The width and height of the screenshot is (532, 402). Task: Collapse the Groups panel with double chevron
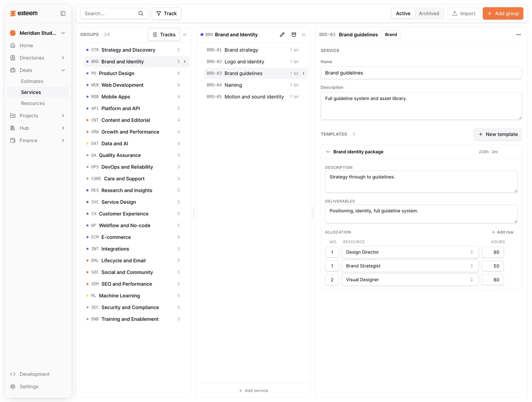(x=185, y=34)
